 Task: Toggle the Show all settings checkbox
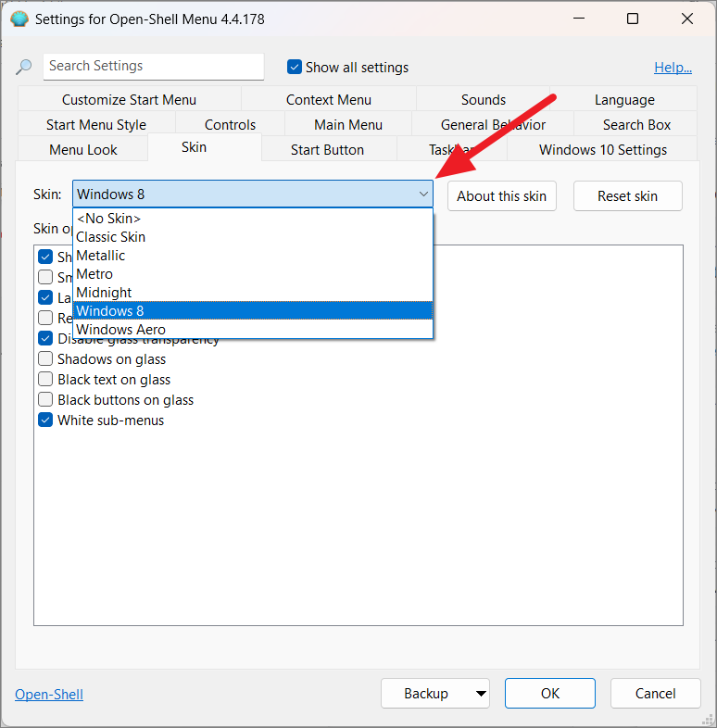[x=295, y=67]
